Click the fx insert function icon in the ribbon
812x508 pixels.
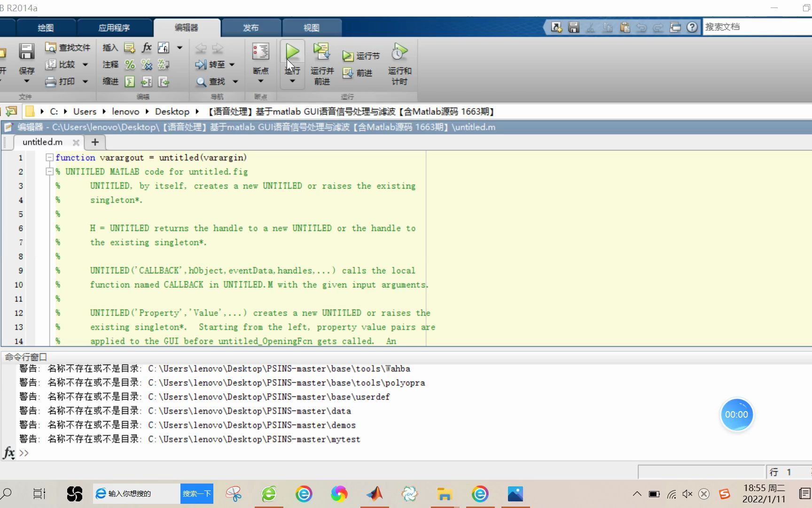[147, 48]
